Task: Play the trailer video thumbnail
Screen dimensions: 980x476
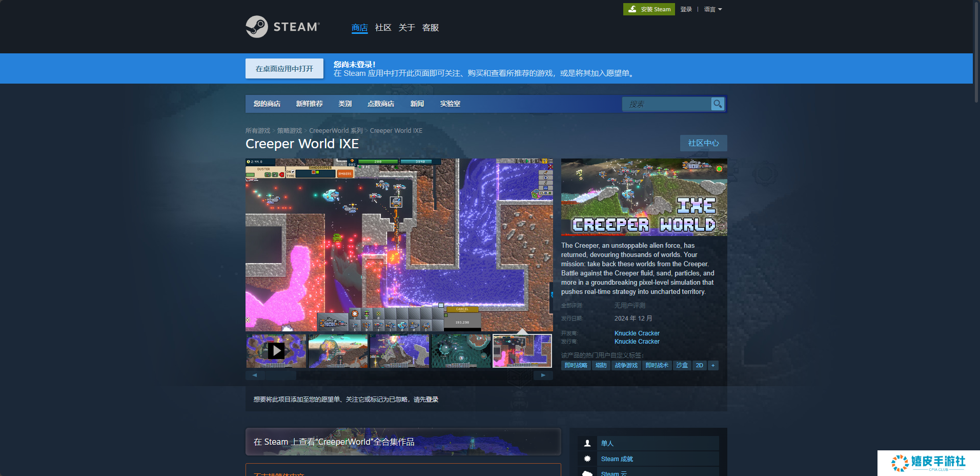Action: click(x=276, y=351)
